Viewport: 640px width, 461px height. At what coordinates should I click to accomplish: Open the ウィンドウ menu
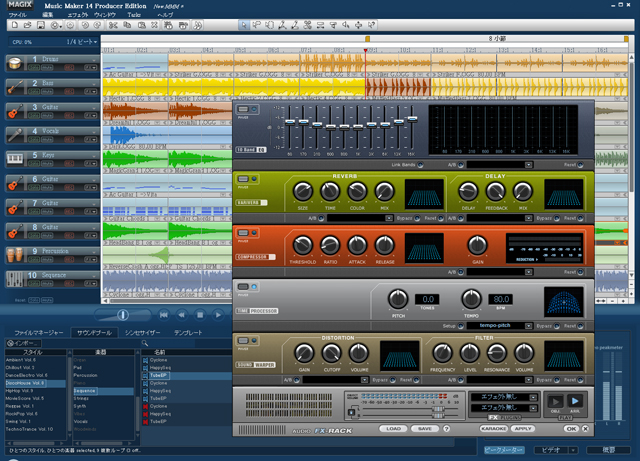click(x=105, y=15)
